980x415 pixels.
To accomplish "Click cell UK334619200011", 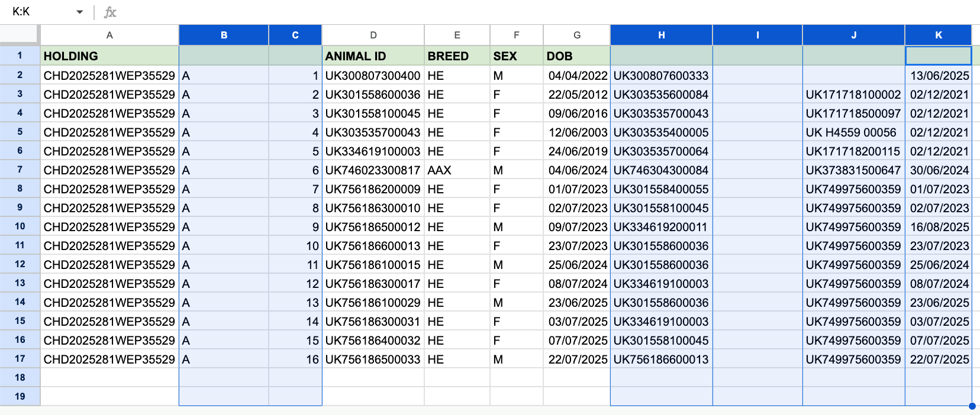I will click(662, 226).
